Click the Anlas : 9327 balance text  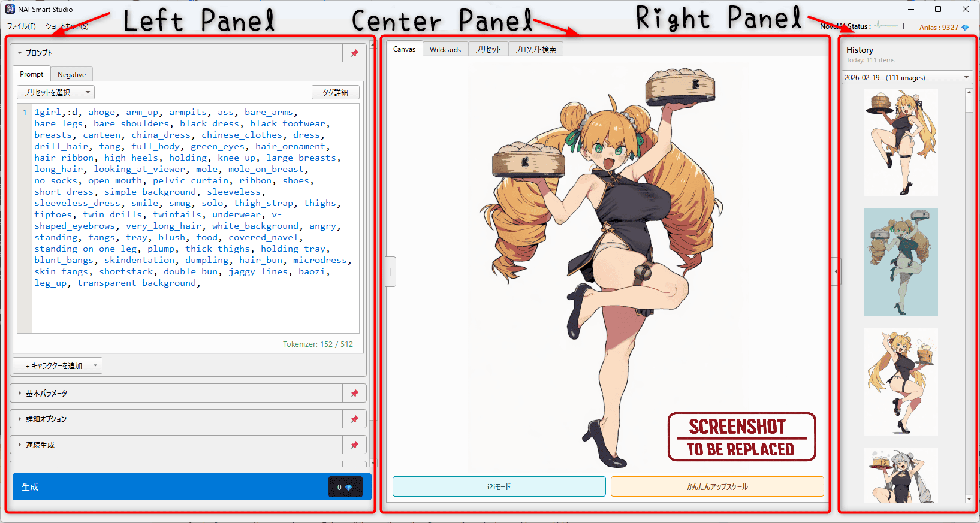pos(939,28)
